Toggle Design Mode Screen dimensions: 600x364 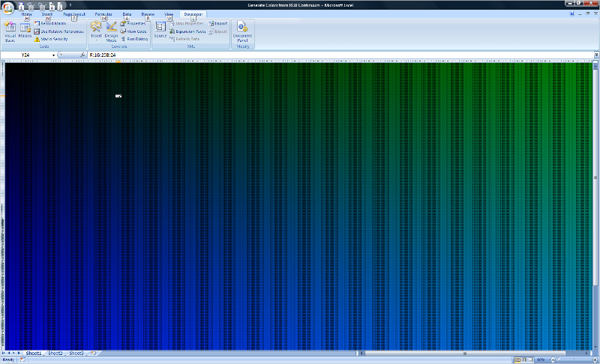click(111, 31)
